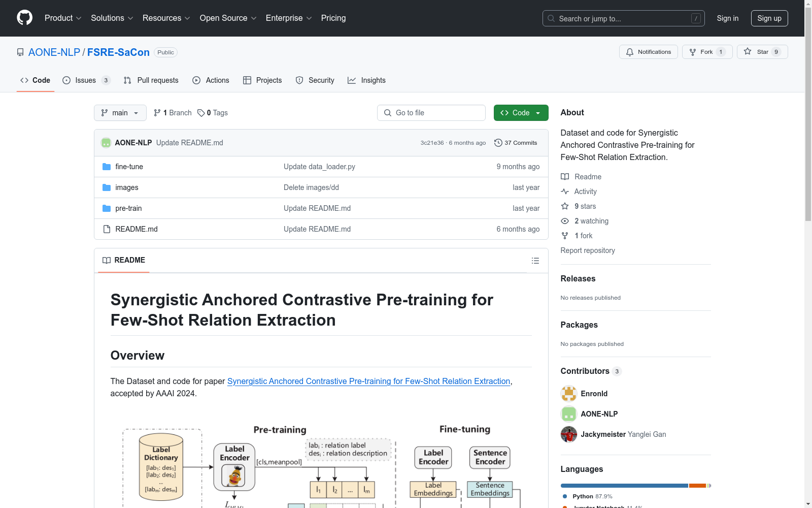The image size is (812, 508).
Task: Open the Contributors section heading
Action: coord(591,371)
